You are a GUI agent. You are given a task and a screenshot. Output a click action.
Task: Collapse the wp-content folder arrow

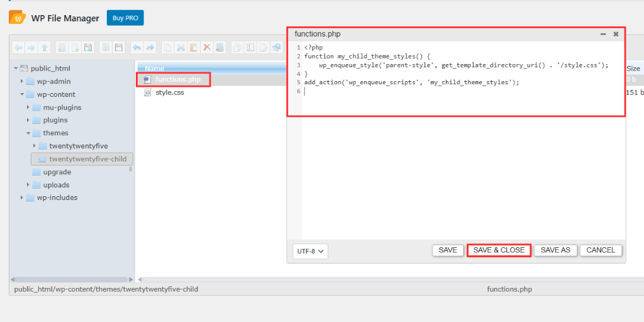22,94
